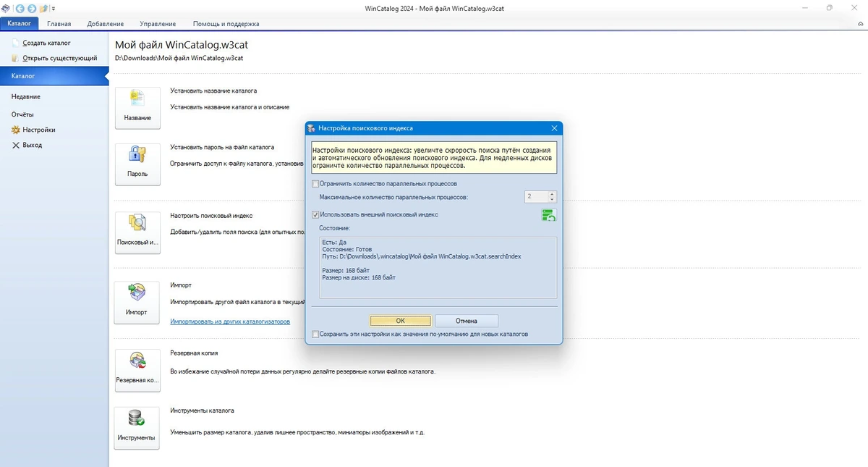This screenshot has width=868, height=467.
Task: Click the WinCatalog app icon in title bar
Action: pyautogui.click(x=7, y=8)
